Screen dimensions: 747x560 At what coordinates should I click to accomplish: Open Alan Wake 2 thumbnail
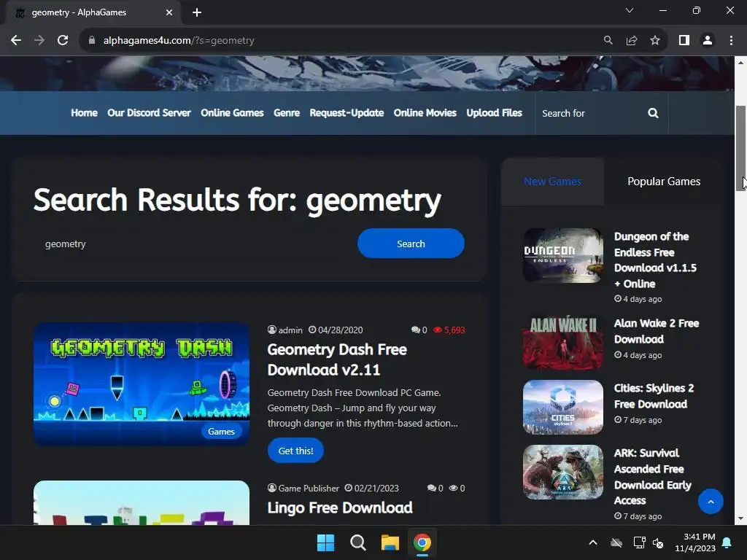point(563,343)
